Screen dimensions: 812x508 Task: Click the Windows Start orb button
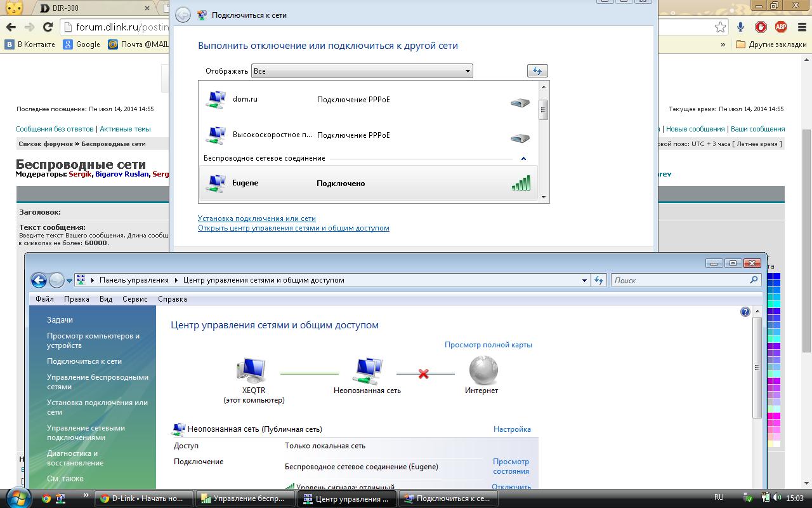click(x=19, y=497)
